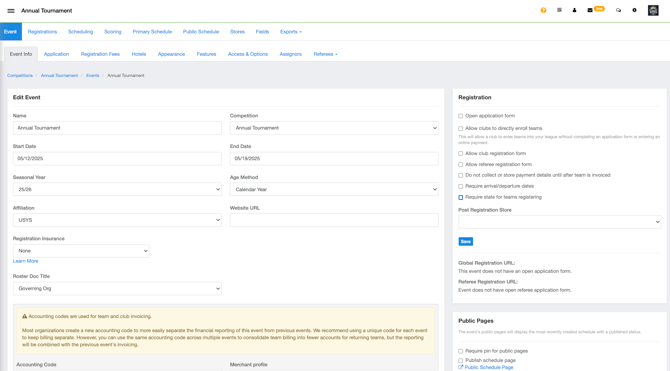Viewport: 670px width, 371px height.
Task: Go to the Scheduling tab
Action: 80,32
